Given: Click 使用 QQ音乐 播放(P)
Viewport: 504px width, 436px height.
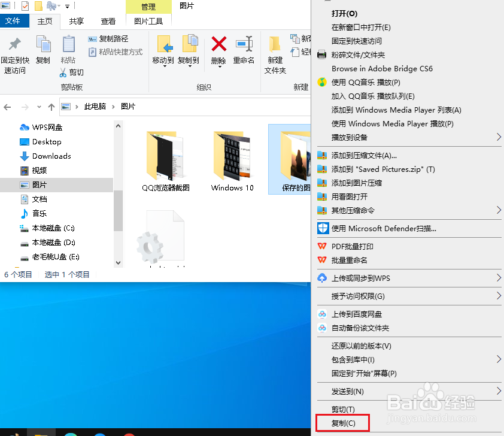Looking at the screenshot, I should point(366,83).
